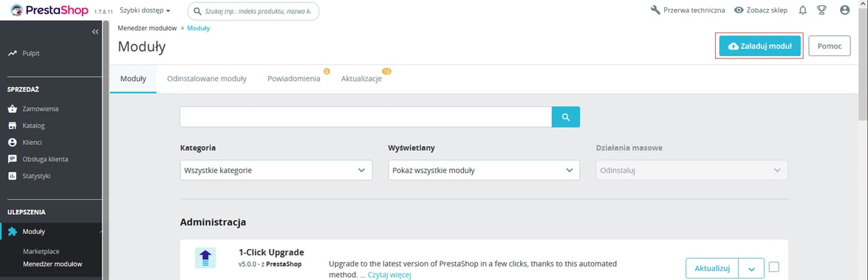The image size is (868, 280).
Task: Expand the arrow next to Aktualizuj
Action: (752, 268)
